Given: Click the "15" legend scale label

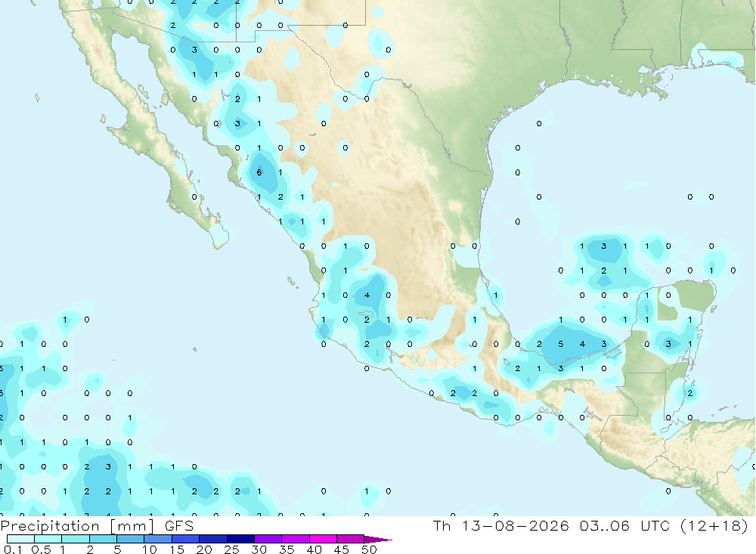Looking at the screenshot, I should [x=177, y=549].
